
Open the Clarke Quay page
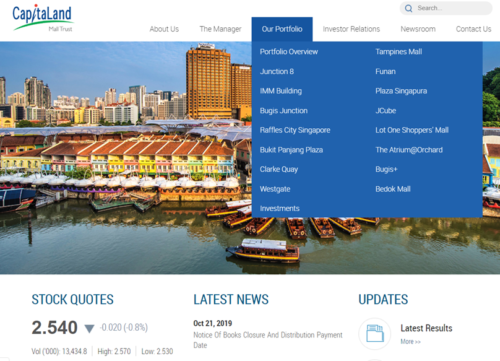(279, 169)
